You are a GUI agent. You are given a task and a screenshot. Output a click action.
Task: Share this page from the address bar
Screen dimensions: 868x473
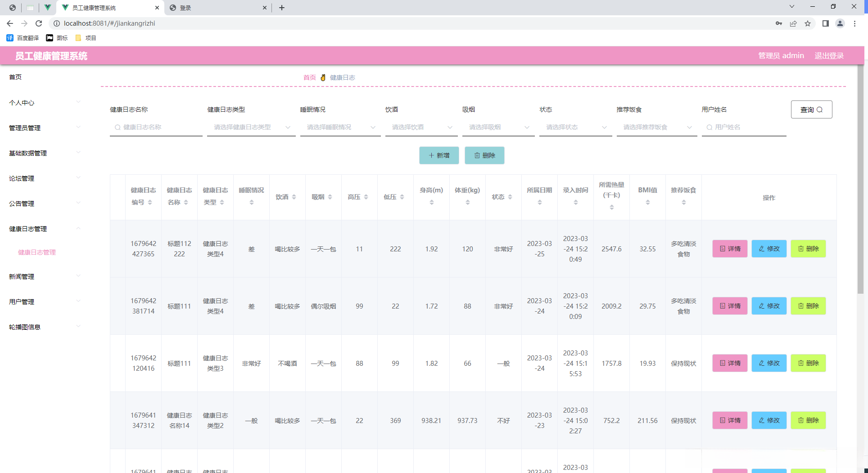[x=793, y=23]
